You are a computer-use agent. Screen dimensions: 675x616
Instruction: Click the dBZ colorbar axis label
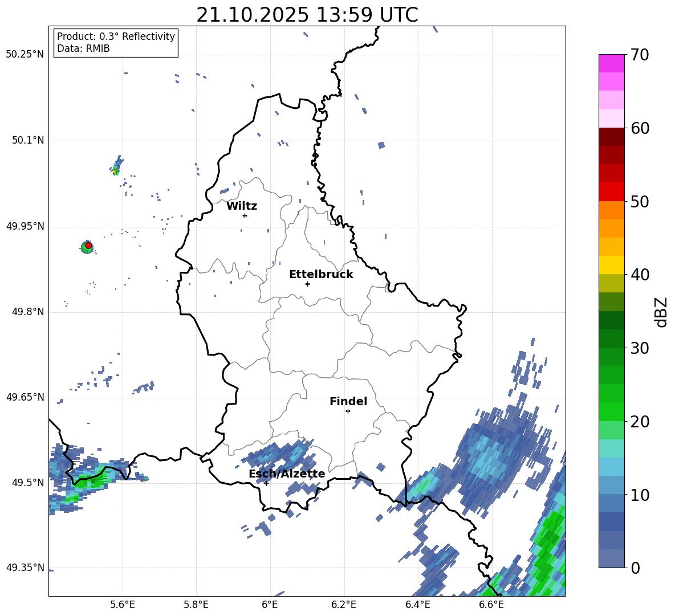click(661, 312)
